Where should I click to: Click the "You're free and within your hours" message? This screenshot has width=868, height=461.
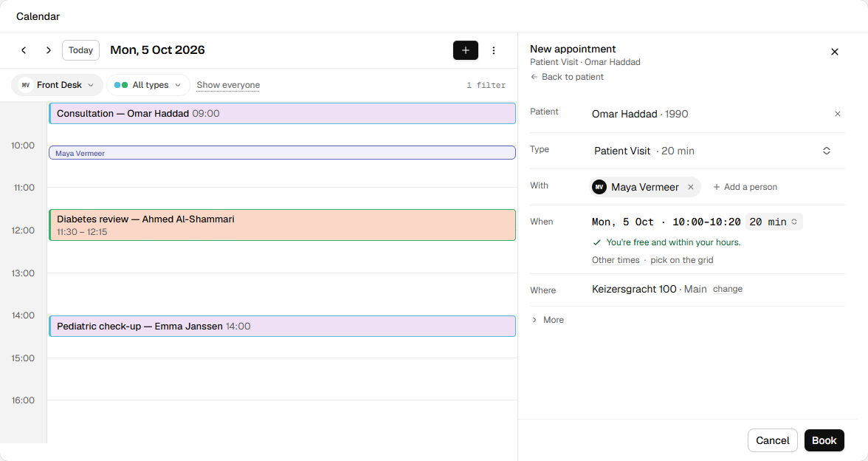tap(666, 242)
